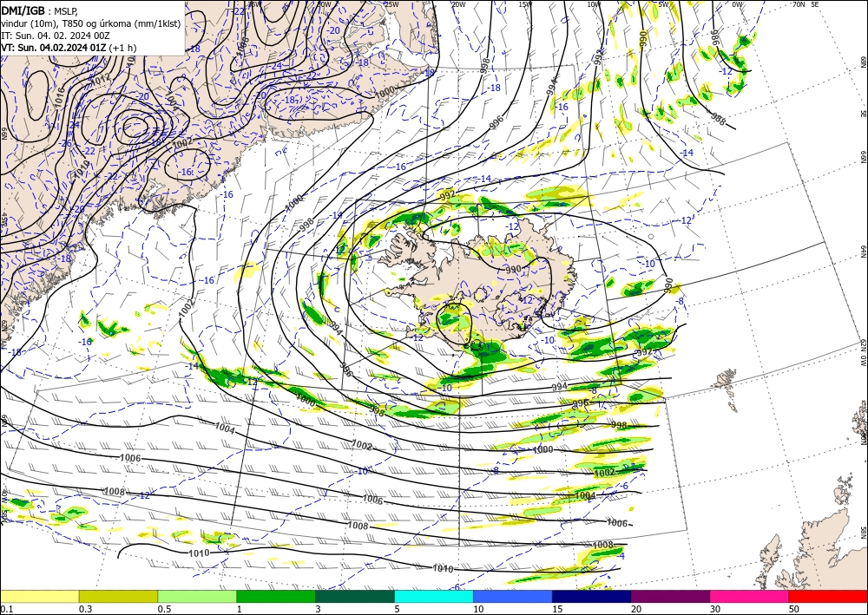The height and width of the screenshot is (615, 868).
Task: Click the "10W" longitude label at top
Action: [x=594, y=4]
